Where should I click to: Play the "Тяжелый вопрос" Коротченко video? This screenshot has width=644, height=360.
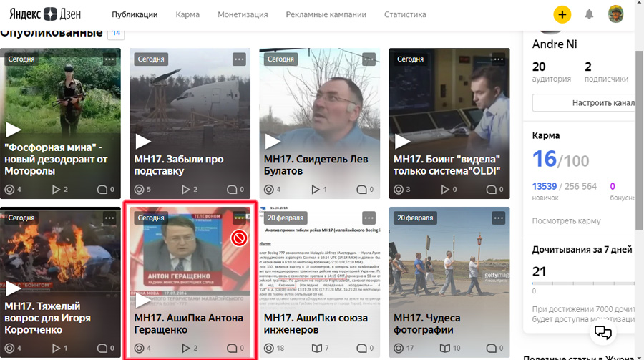13,288
